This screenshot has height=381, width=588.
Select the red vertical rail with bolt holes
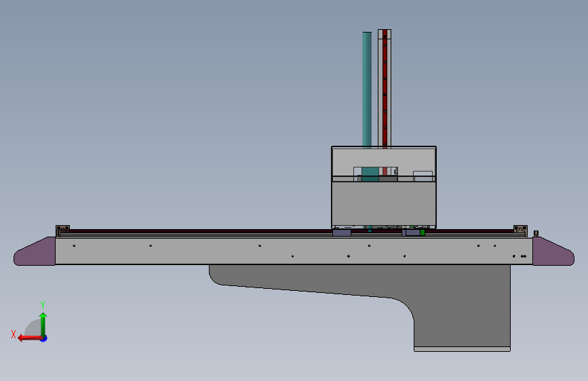coord(385,89)
